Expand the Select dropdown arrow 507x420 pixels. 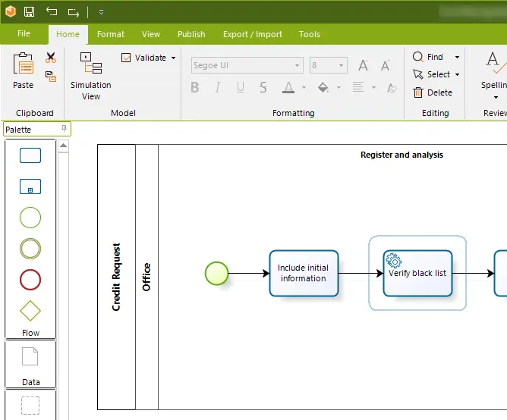pyautogui.click(x=457, y=74)
